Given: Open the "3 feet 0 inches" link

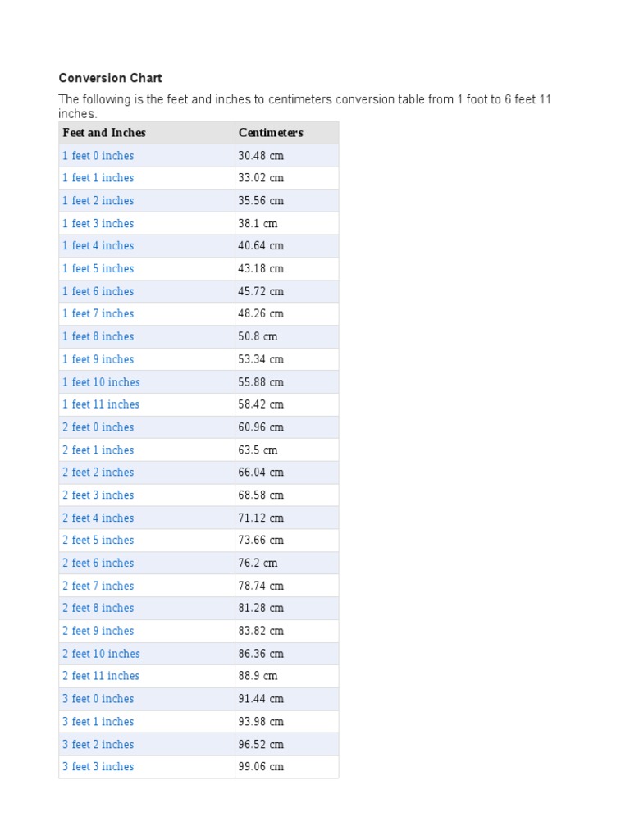Looking at the screenshot, I should coord(98,699).
